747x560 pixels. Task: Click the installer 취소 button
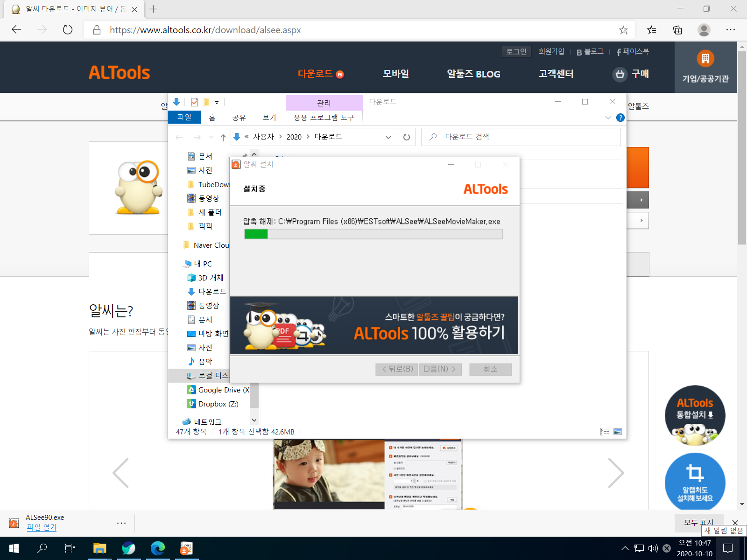coord(490,369)
